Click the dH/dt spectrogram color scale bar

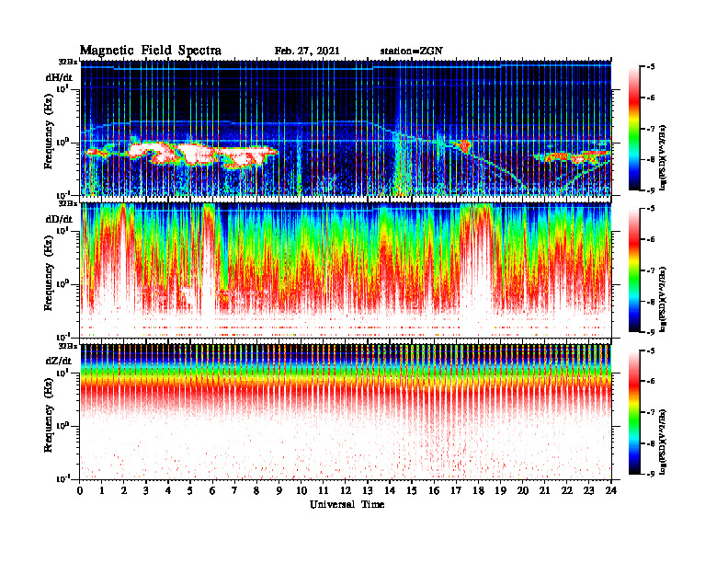click(x=634, y=129)
